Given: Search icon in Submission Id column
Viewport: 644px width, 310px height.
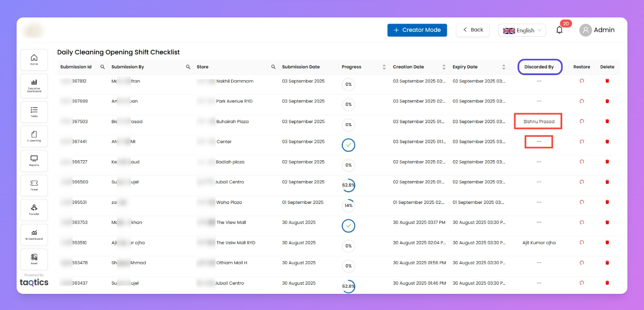Looking at the screenshot, I should (x=102, y=67).
